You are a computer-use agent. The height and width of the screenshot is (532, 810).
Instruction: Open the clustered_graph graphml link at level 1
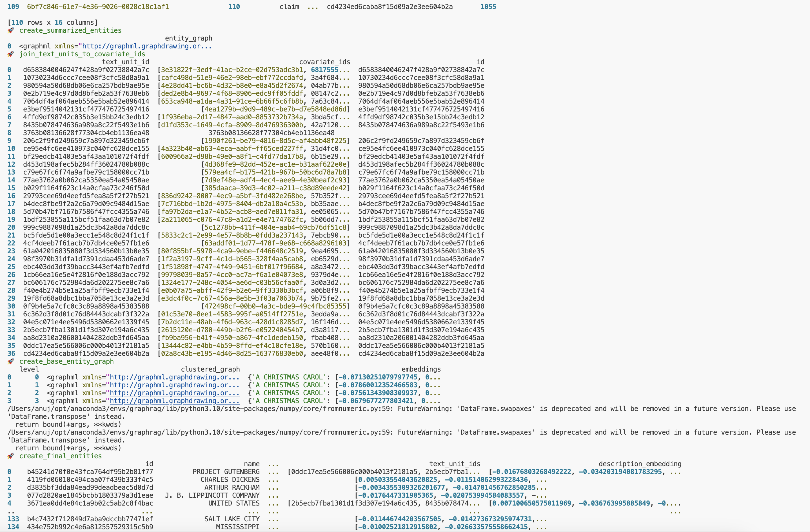pyautogui.click(x=175, y=385)
